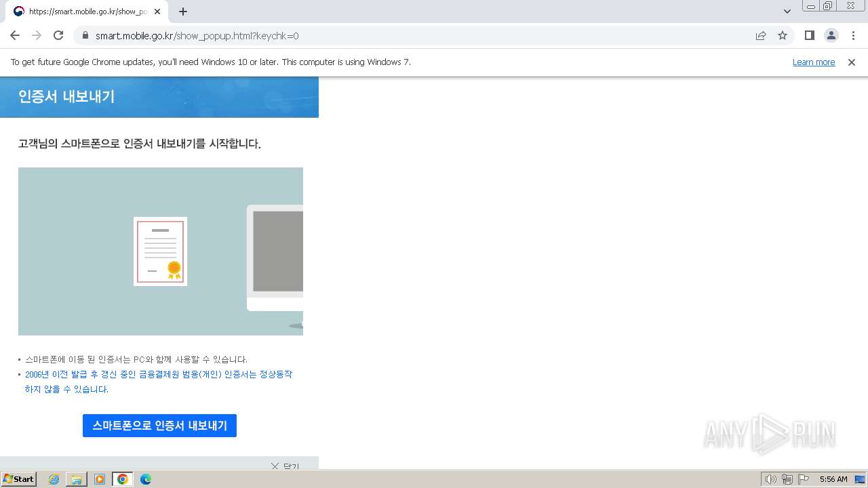
Task: Click the 5:56 AM system clock
Action: [x=833, y=479]
